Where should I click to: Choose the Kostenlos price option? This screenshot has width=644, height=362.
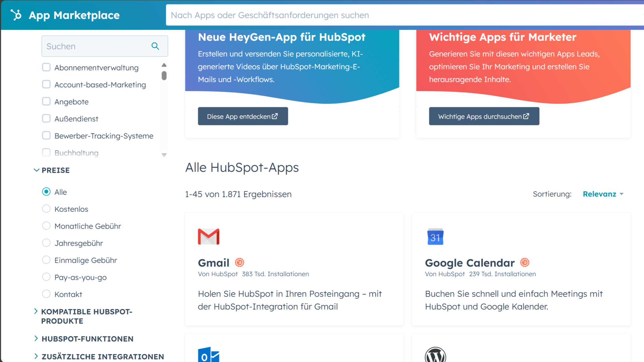coord(46,209)
